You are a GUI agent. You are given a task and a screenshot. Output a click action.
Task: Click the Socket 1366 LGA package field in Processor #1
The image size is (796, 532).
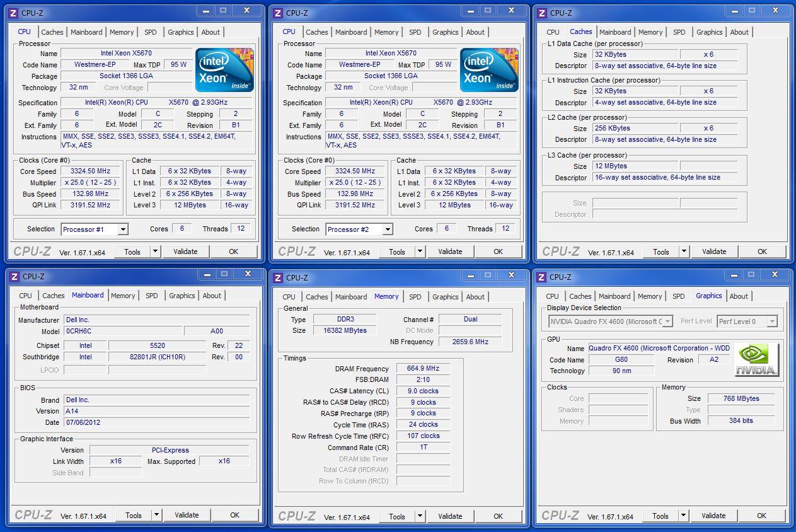tap(126, 76)
